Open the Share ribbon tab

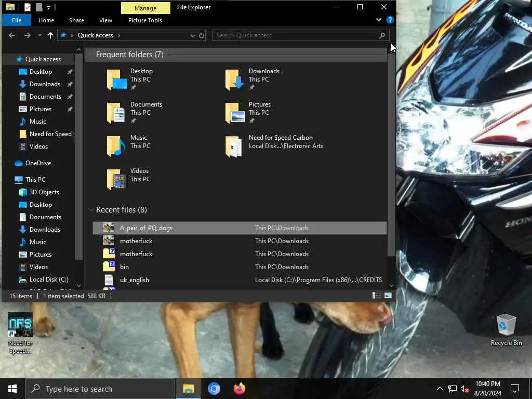point(76,20)
